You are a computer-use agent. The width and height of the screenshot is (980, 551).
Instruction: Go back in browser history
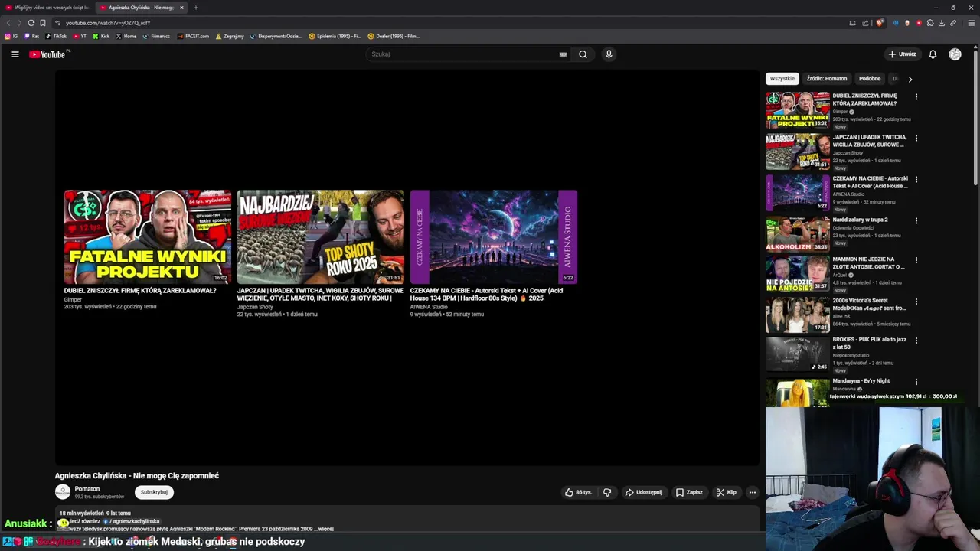tap(8, 23)
